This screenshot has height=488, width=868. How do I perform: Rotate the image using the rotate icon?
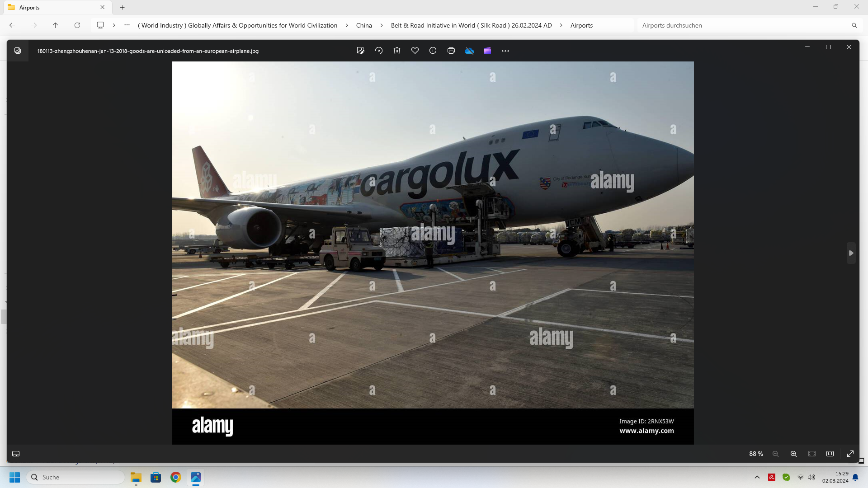pyautogui.click(x=379, y=51)
